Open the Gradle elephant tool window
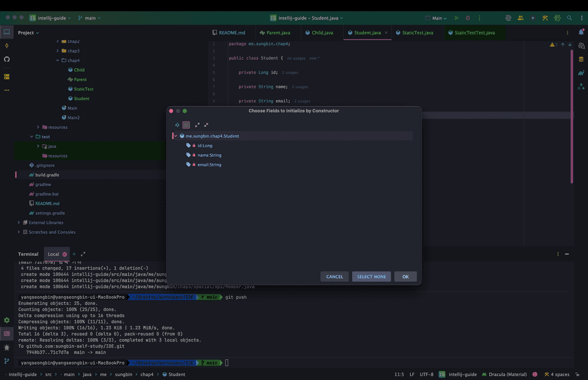The height and width of the screenshot is (380, 588). (581, 72)
